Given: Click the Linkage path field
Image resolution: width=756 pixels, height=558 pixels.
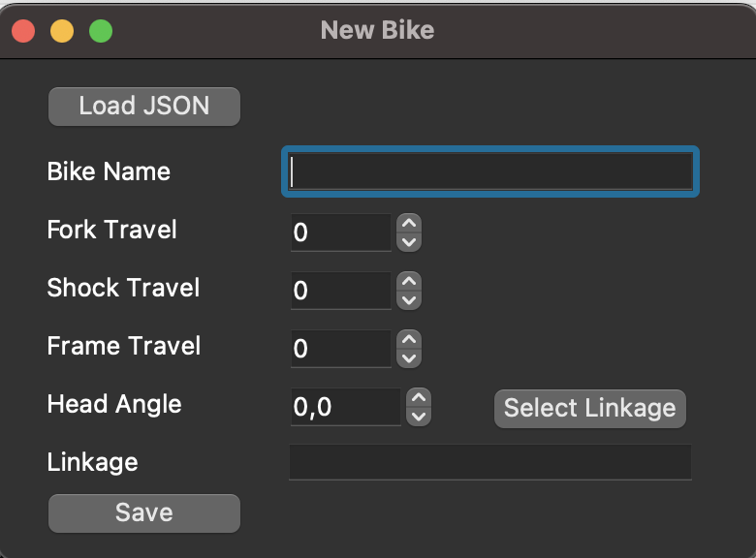Looking at the screenshot, I should (x=489, y=462).
